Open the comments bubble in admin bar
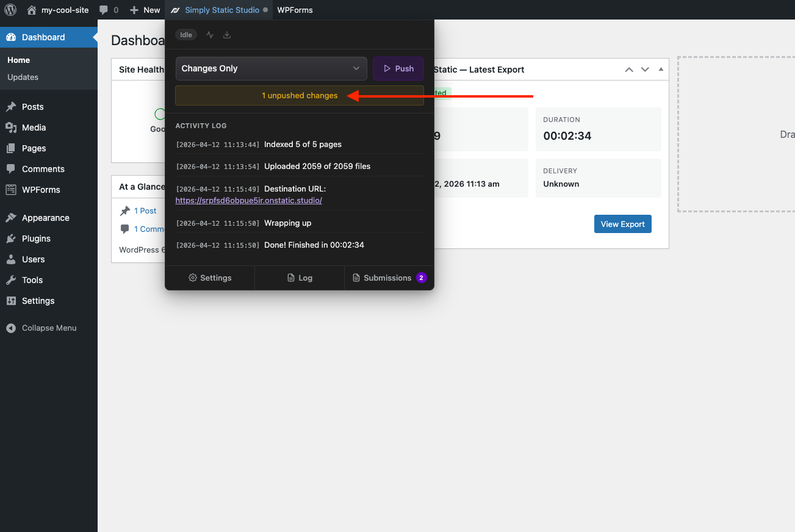 point(109,10)
